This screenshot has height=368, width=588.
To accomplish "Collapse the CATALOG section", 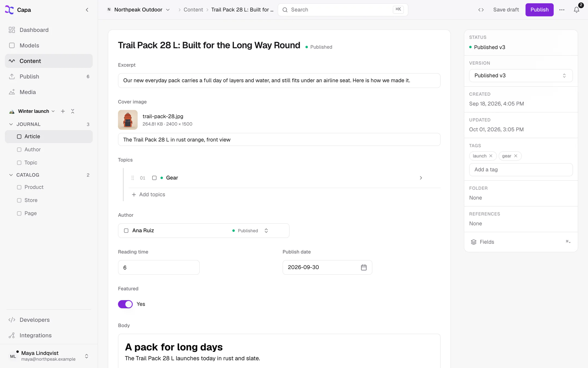I will 11,175.
